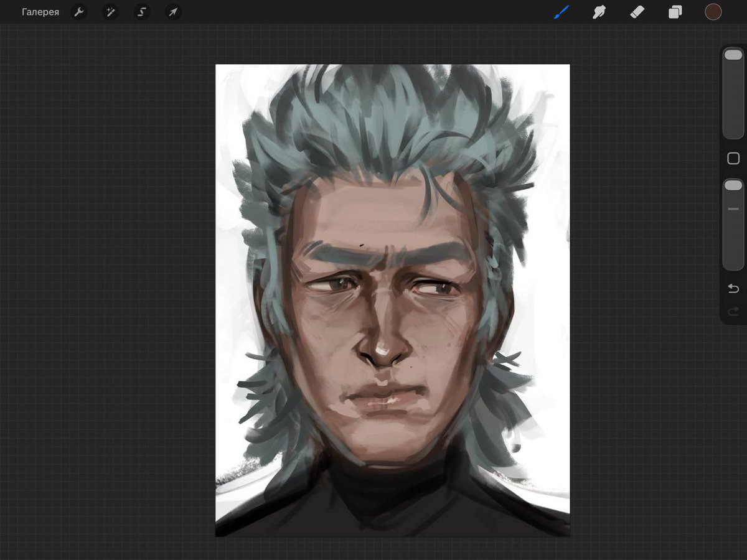Open the Галерея gallery
Screen dimensions: 747x560
point(40,12)
